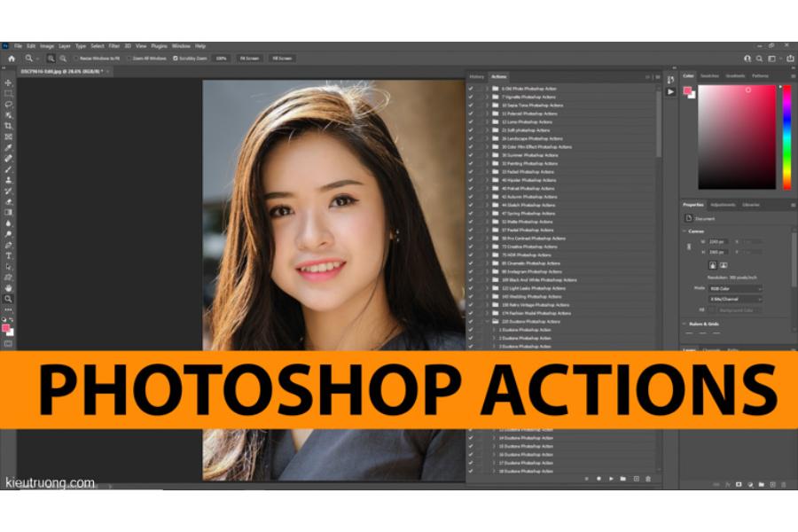Expand the Black And White Actions set

pyautogui.click(x=487, y=280)
